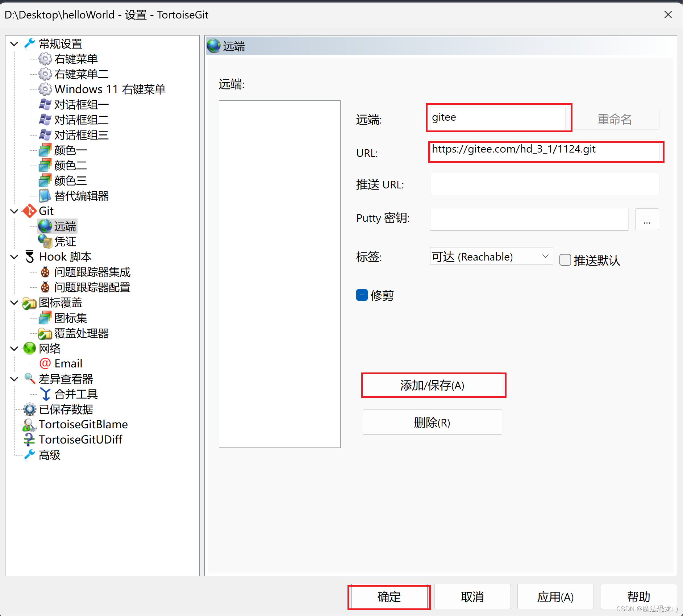This screenshot has height=616, width=683.
Task: Click the hook icon for Hook 脚本
Action: 29,257
